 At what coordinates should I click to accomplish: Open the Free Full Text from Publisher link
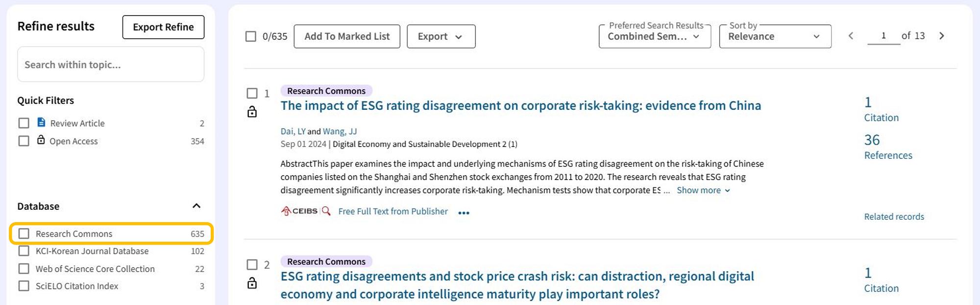[x=393, y=211]
